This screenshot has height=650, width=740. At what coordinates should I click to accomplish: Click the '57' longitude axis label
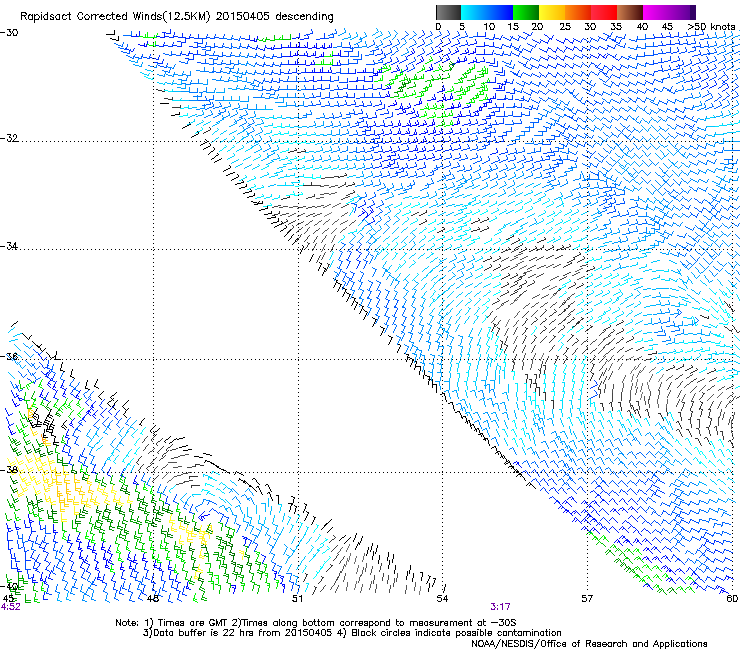click(x=587, y=599)
